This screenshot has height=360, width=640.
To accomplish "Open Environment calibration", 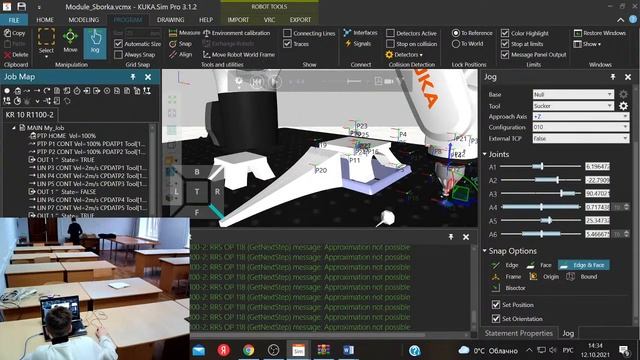I will [x=236, y=33].
